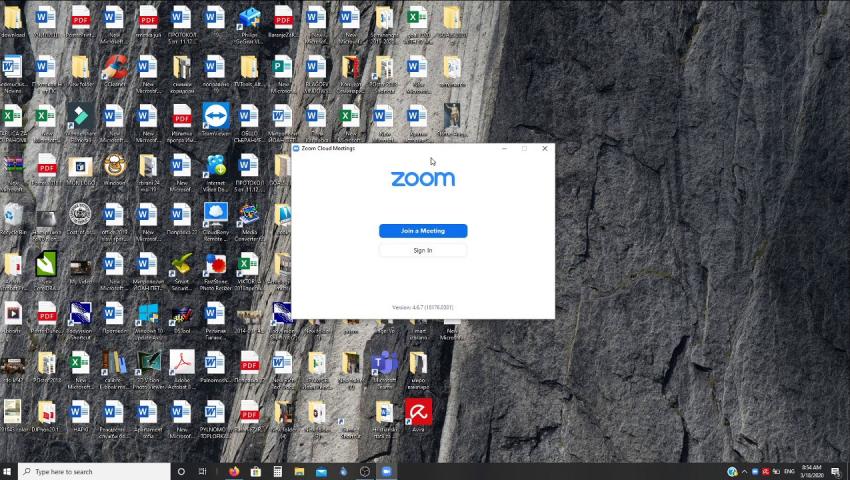Click the ENG language indicator
This screenshot has width=850, height=480.
coord(789,471)
